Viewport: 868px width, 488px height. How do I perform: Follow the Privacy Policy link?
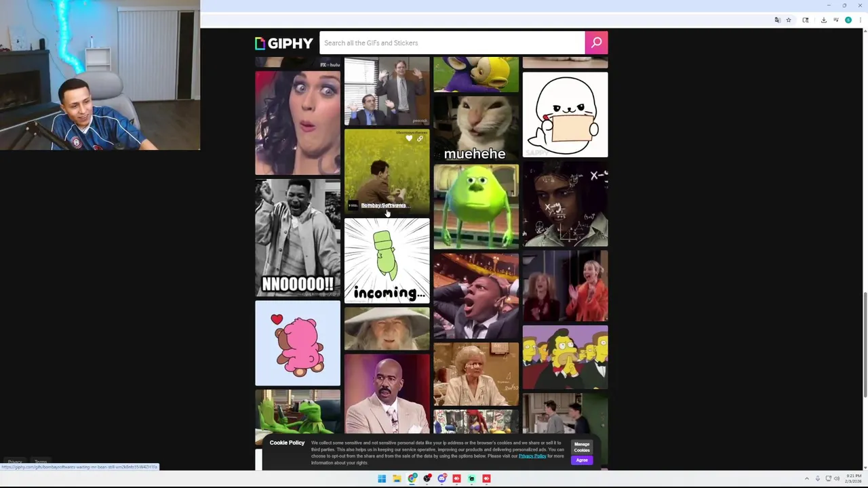532,456
